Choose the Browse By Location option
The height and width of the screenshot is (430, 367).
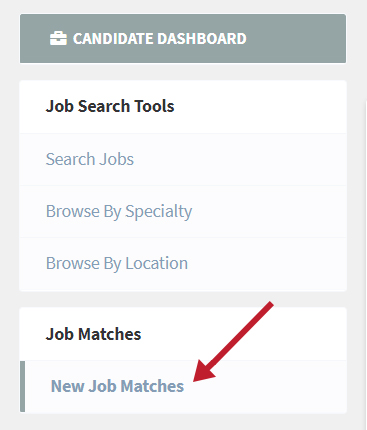tap(117, 263)
